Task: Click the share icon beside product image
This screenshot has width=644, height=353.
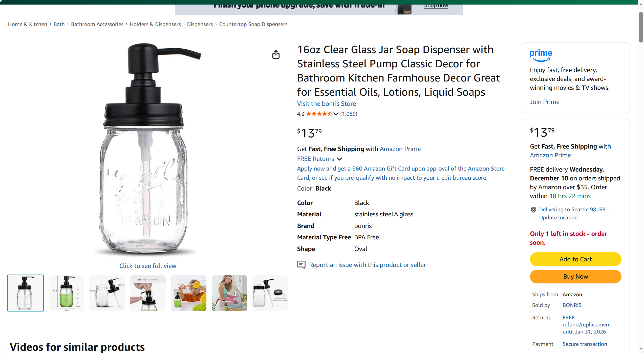Action: coord(276,54)
